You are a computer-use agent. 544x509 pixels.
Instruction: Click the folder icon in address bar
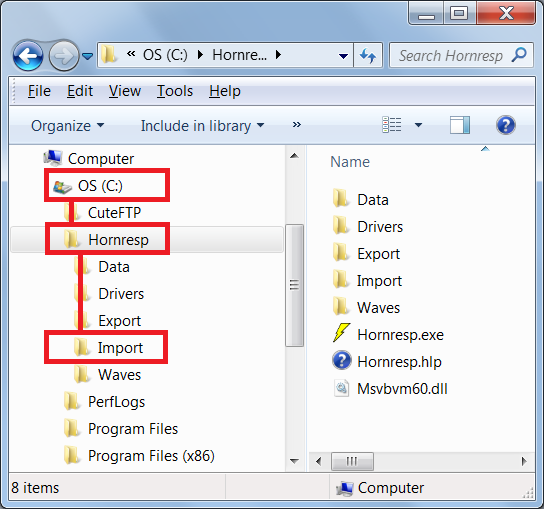[109, 55]
